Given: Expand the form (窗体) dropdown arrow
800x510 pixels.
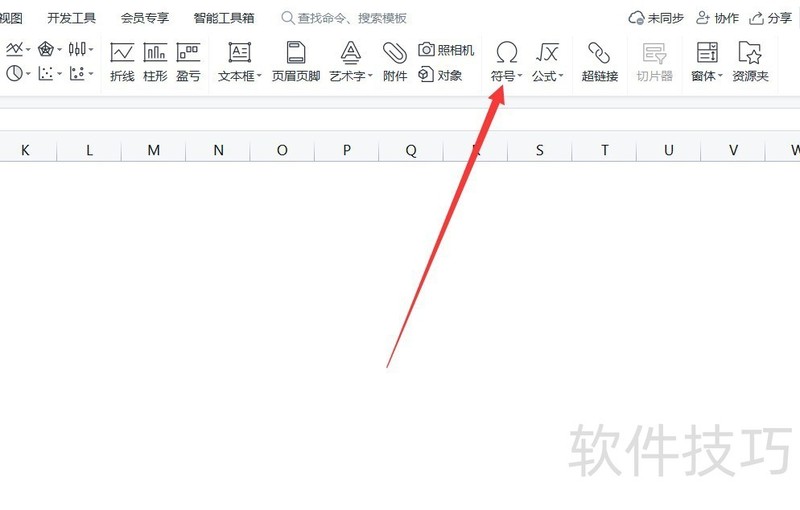Looking at the screenshot, I should point(720,76).
